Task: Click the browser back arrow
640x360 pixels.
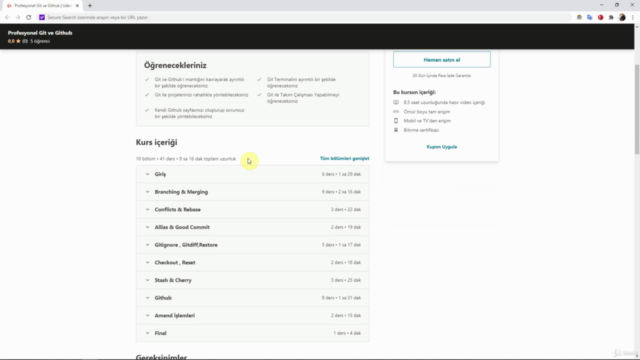Action: [7, 18]
